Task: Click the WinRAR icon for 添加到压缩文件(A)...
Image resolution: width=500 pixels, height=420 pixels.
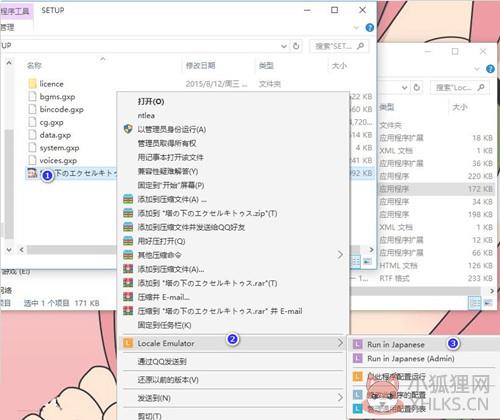Action: click(128, 269)
